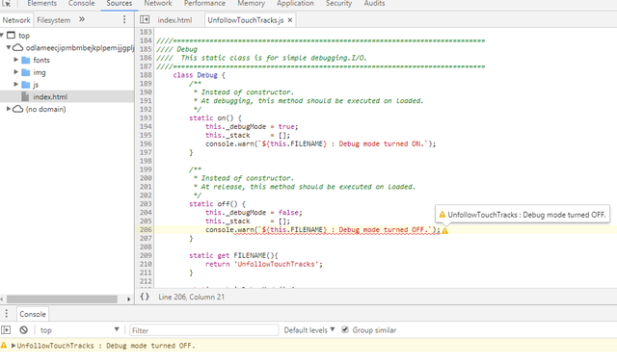Screen dimensions: 617x364
Task: Click the pretty print braces icon
Action: (x=145, y=297)
